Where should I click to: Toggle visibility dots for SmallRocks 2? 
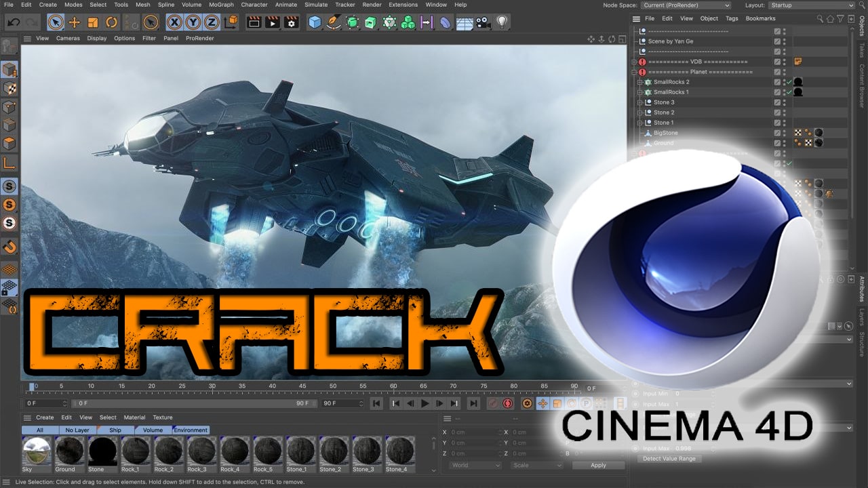point(785,82)
